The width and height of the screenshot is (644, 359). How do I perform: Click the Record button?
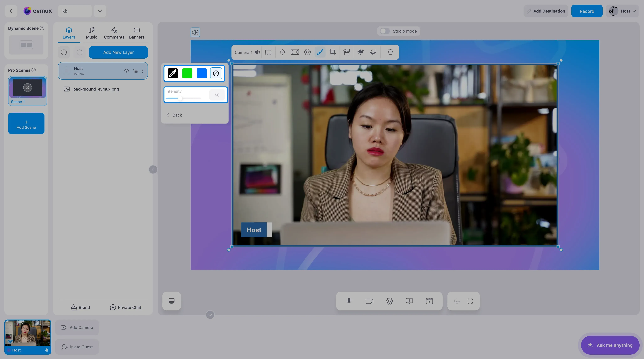tap(587, 11)
